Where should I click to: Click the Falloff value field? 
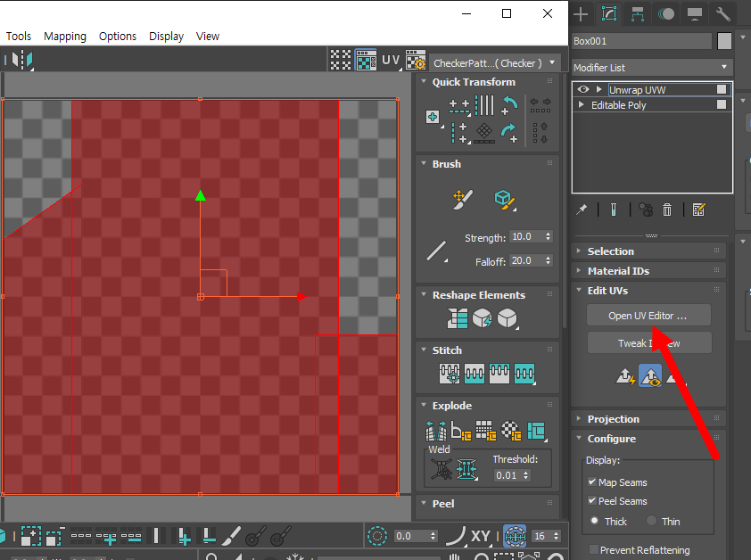(526, 260)
